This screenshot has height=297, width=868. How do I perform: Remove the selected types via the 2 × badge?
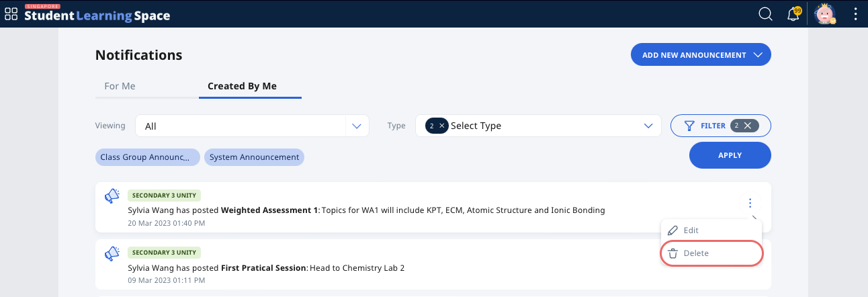(437, 126)
